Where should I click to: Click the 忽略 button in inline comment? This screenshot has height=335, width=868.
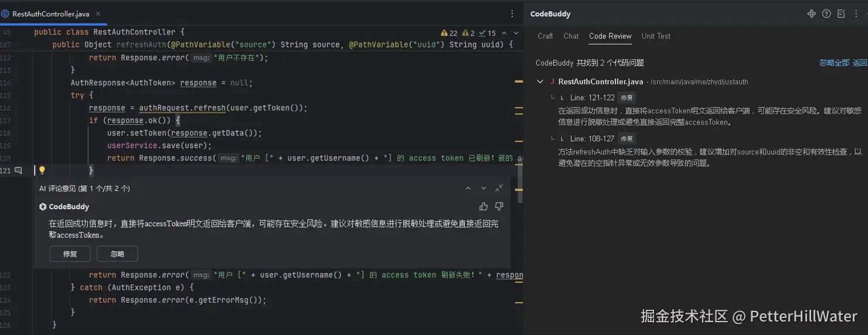tap(117, 254)
